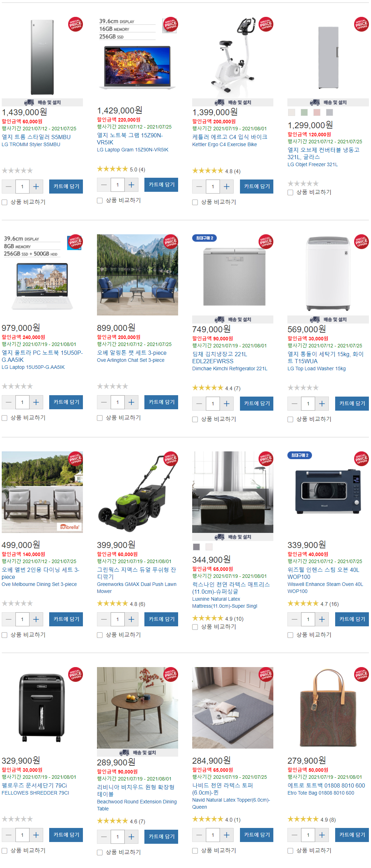Click delivery truck icon under LG Top Load Washer
Image resolution: width=371 pixels, height=868 pixels.
tap(315, 319)
